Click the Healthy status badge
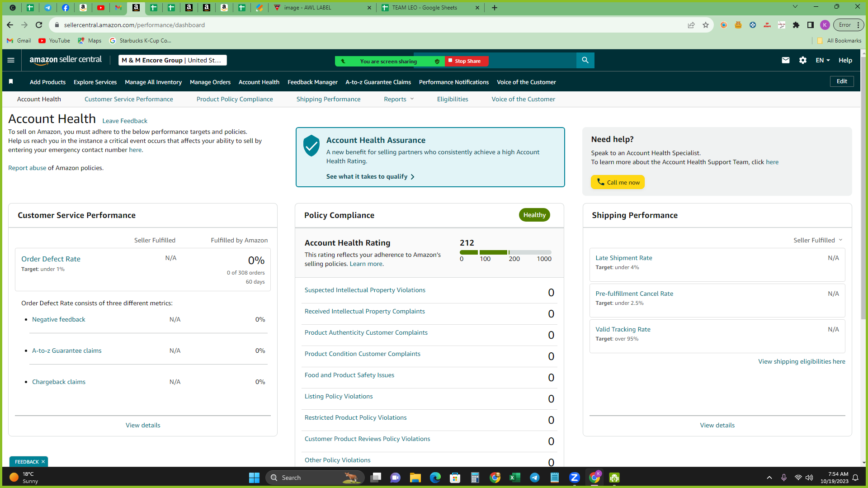The image size is (868, 488). [x=534, y=215]
